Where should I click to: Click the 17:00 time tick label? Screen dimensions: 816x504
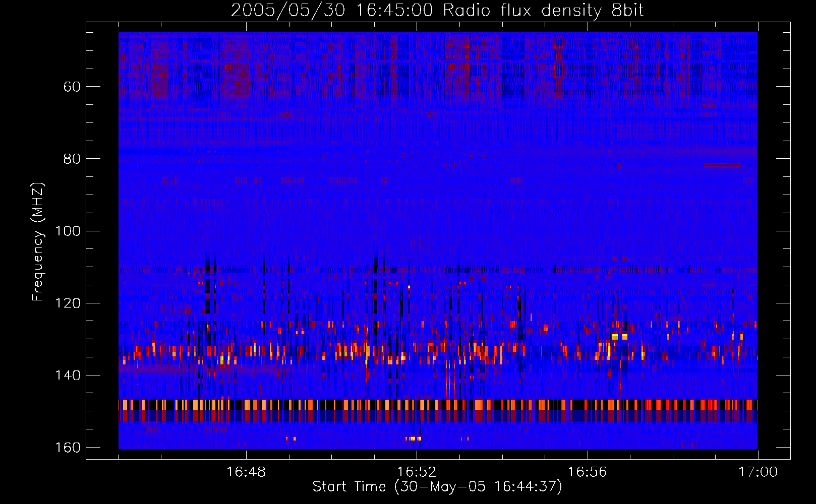point(757,472)
